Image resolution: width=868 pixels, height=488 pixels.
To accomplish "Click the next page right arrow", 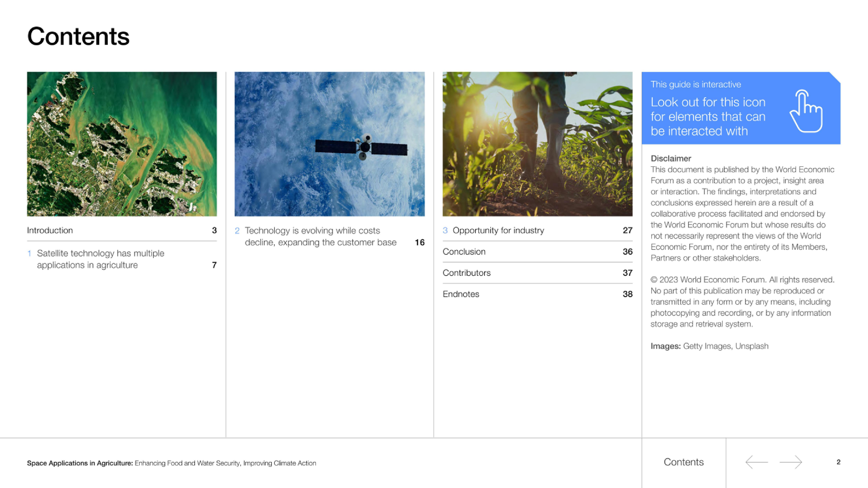I will [791, 462].
